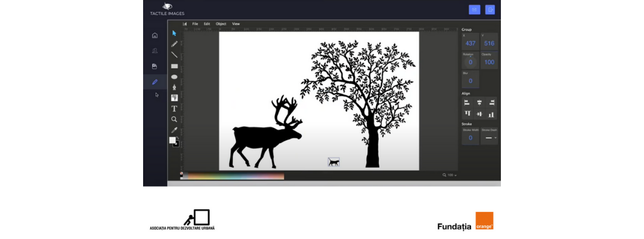Viewport: 644px width, 239px height.
Task: Open the File menu
Action: point(195,24)
